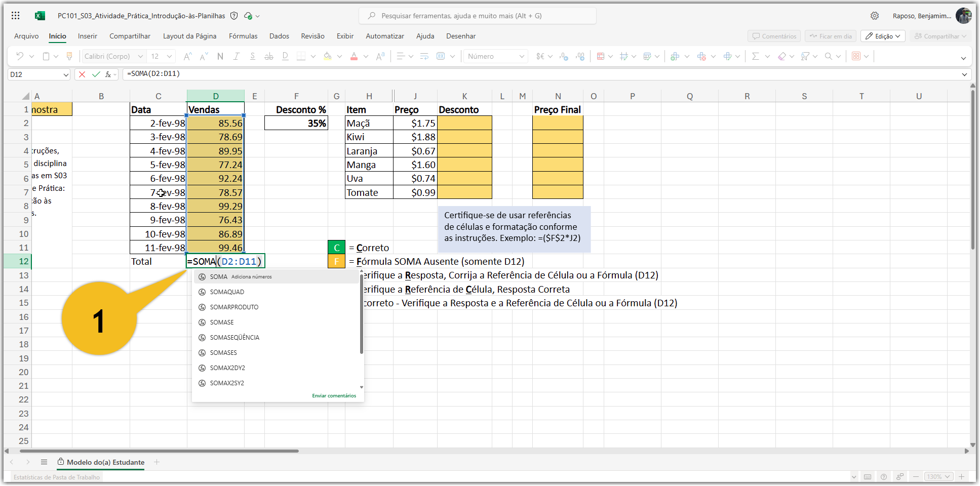
Task: Open conditional formatting icon
Action: [601, 56]
